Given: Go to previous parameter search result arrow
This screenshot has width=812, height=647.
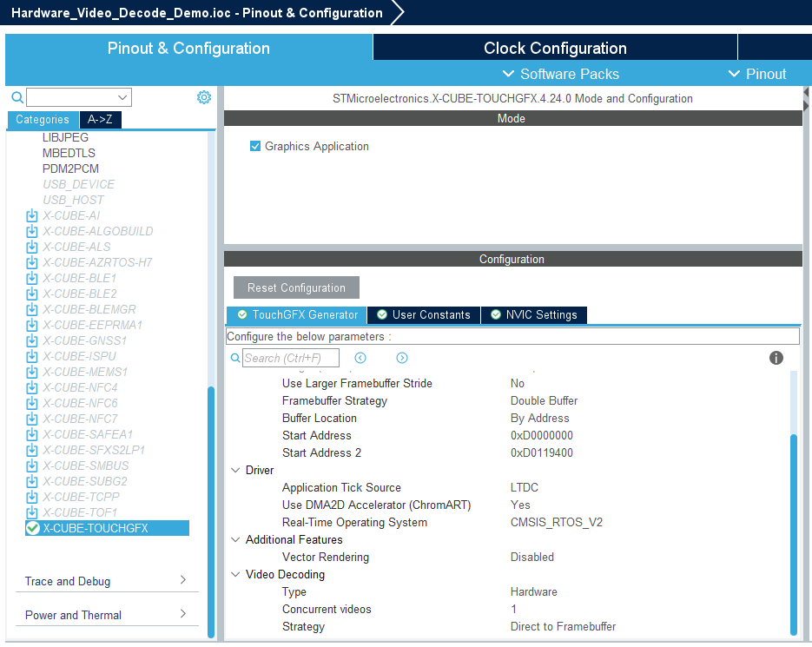Looking at the screenshot, I should click(360, 358).
